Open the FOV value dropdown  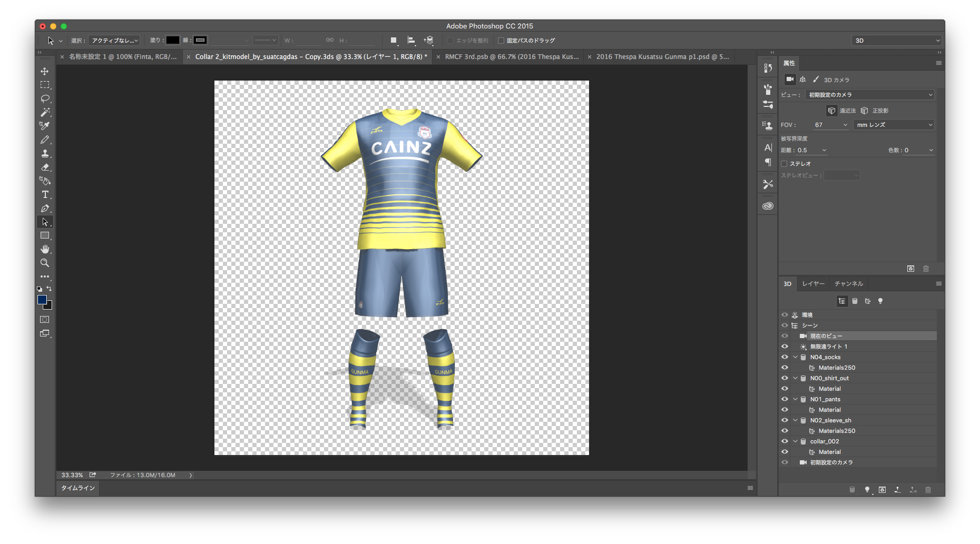[845, 125]
